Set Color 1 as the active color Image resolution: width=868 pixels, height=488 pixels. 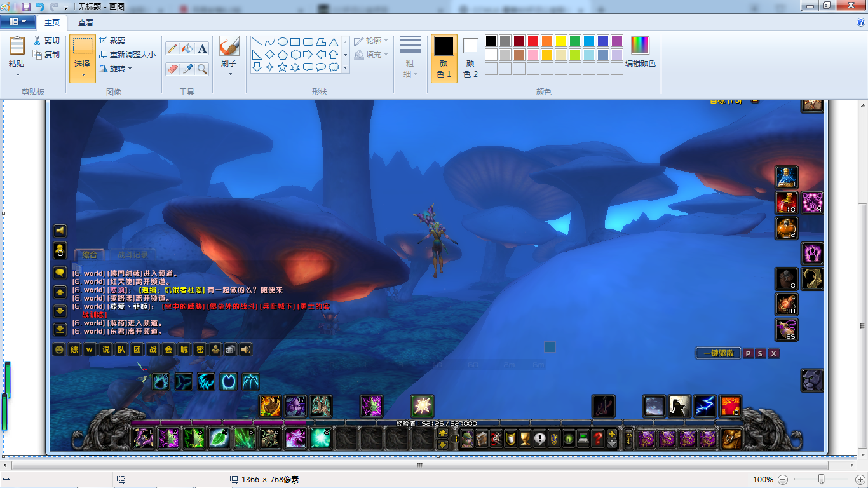[444, 50]
